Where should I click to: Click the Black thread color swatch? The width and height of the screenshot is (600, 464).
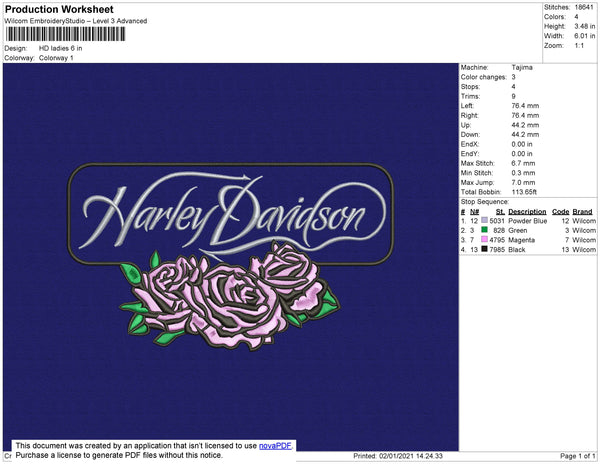click(x=484, y=249)
